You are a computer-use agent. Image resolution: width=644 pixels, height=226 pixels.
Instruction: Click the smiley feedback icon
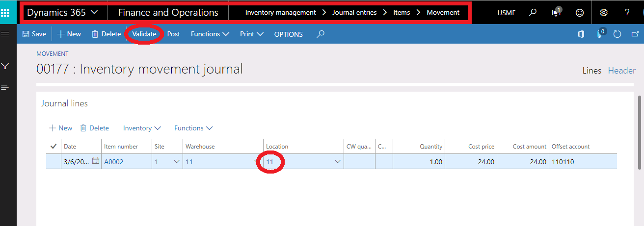pyautogui.click(x=580, y=12)
